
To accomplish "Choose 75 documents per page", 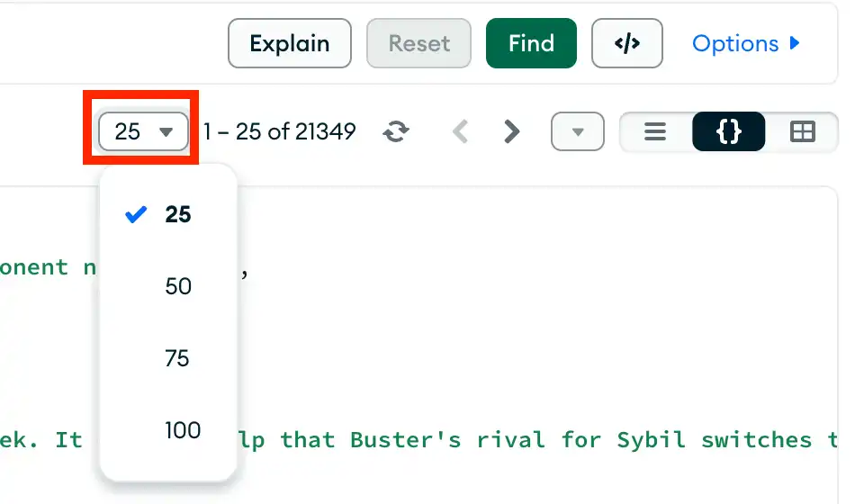I will (177, 358).
